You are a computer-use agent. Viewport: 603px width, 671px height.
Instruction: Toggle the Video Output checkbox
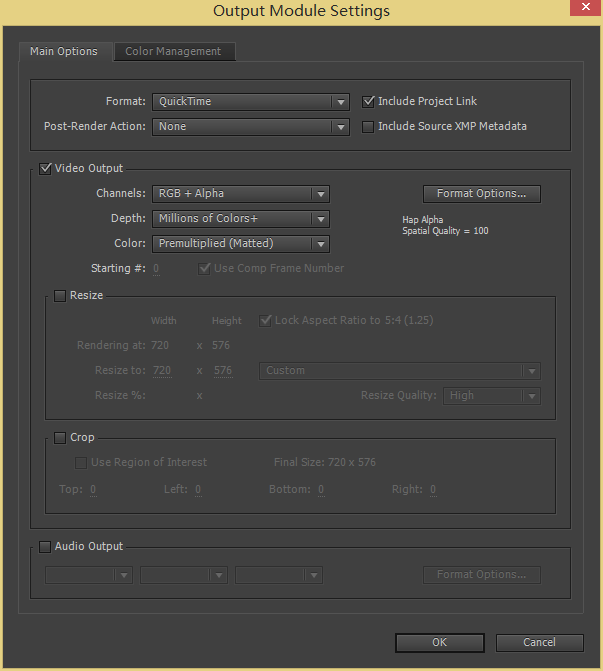click(x=45, y=169)
